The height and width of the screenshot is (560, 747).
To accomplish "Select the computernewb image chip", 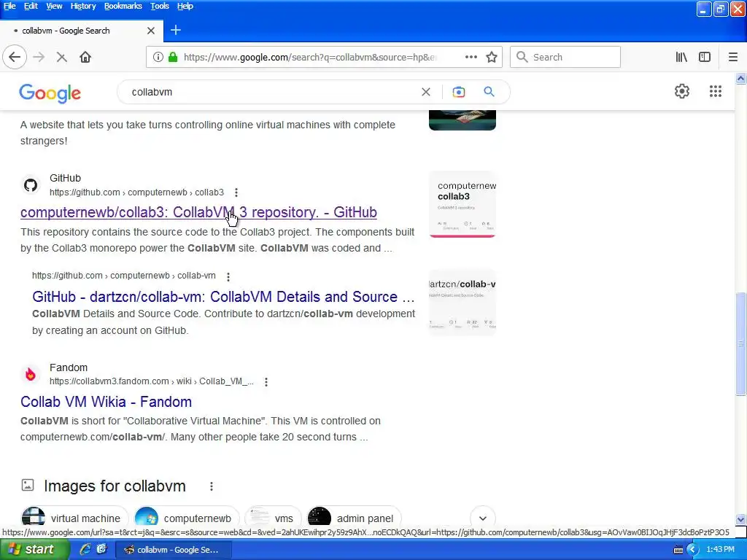I will tap(187, 517).
